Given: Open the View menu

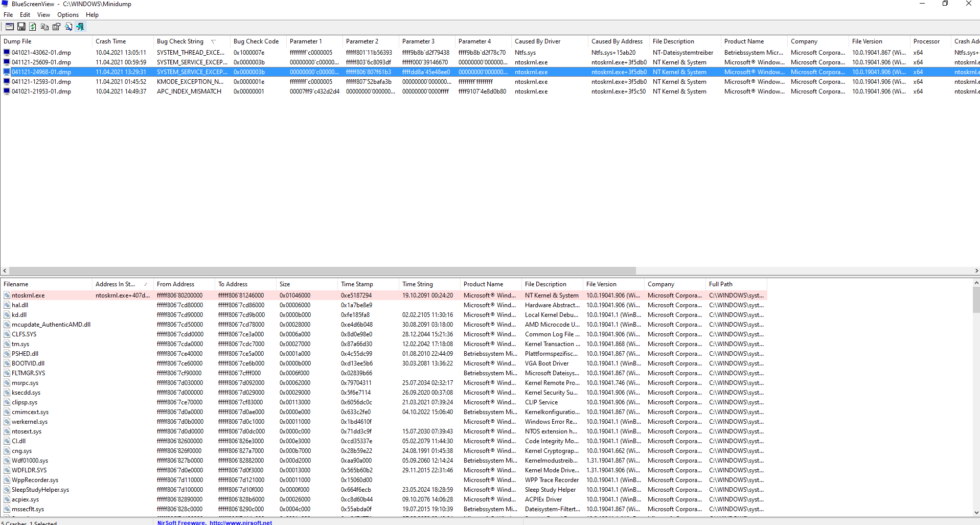Looking at the screenshot, I should pos(44,15).
